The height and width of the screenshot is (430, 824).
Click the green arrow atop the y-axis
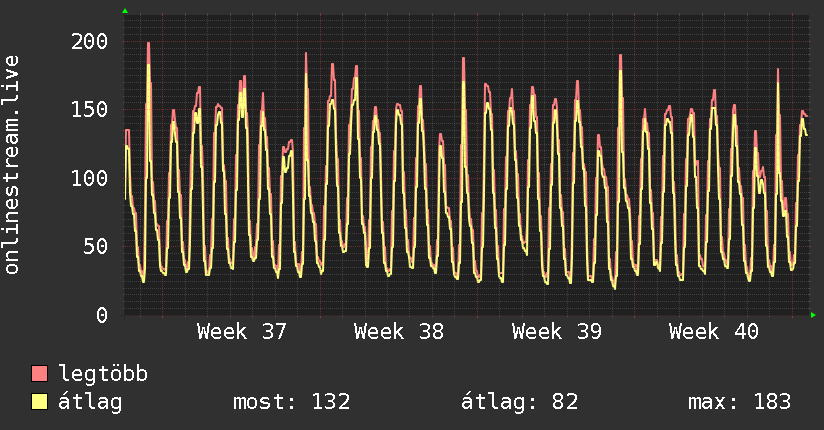coord(125,11)
